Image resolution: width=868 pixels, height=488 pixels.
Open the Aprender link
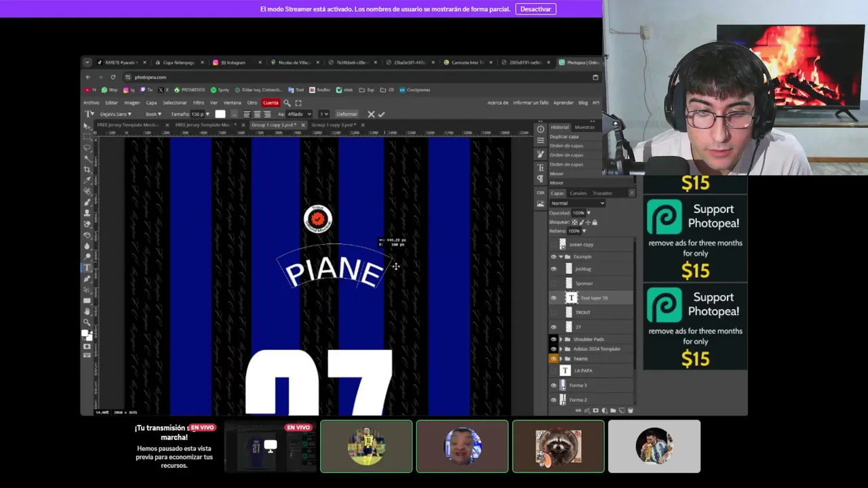[x=564, y=102]
